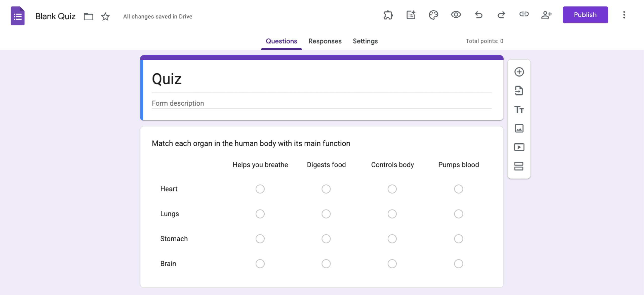Star the Blank Quiz form
Image resolution: width=644 pixels, height=295 pixels.
click(x=105, y=17)
